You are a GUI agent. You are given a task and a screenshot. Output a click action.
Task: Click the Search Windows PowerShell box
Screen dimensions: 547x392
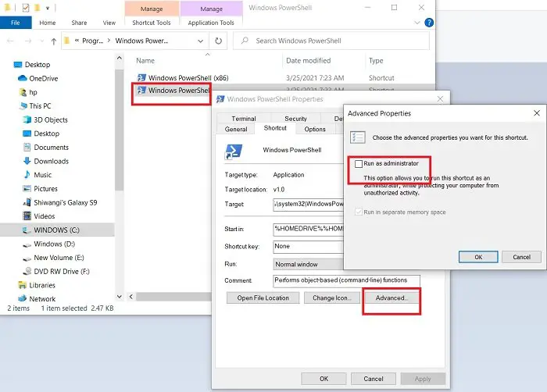(331, 41)
